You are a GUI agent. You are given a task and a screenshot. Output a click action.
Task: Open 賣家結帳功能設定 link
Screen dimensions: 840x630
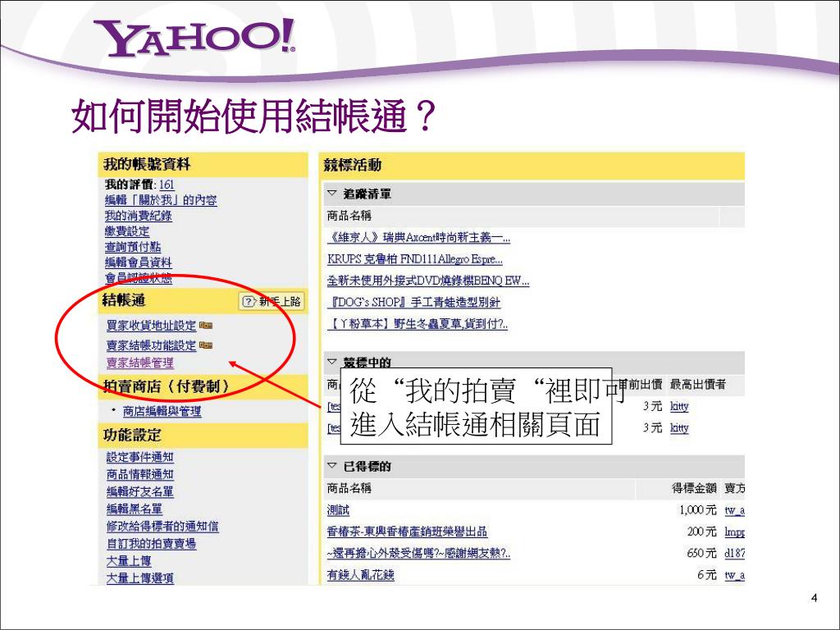(152, 345)
